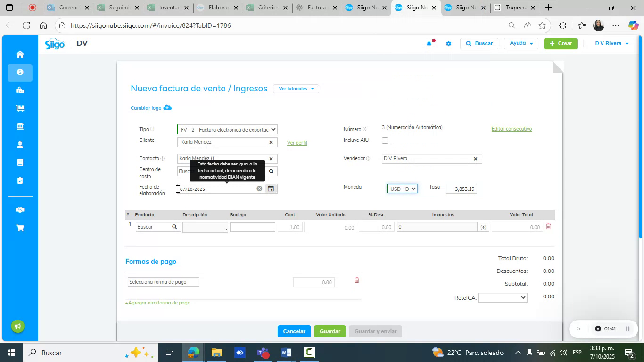
Task: Open Selecciona forma de pago selector
Action: (163, 282)
